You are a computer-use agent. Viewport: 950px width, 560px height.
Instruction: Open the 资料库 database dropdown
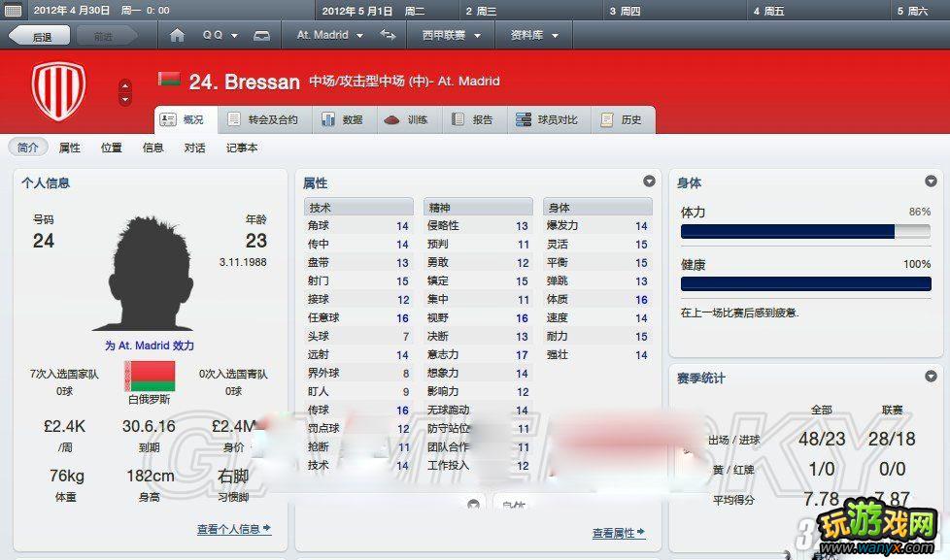tap(534, 35)
